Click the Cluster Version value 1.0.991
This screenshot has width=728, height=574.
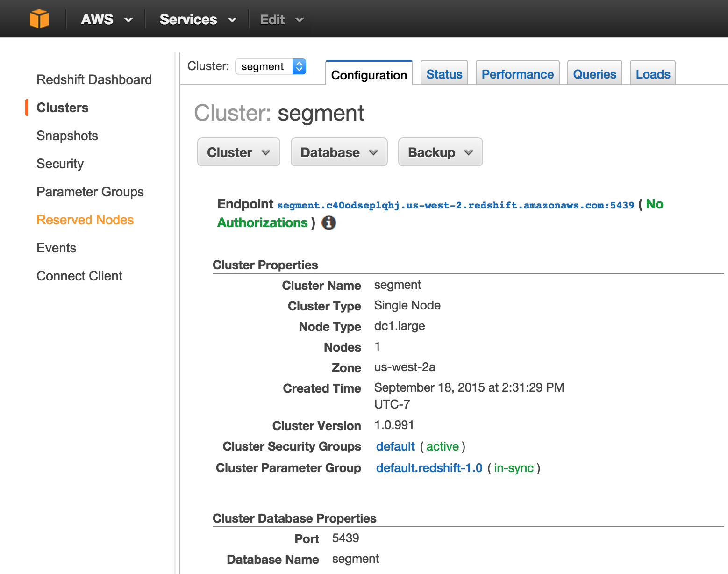click(394, 425)
